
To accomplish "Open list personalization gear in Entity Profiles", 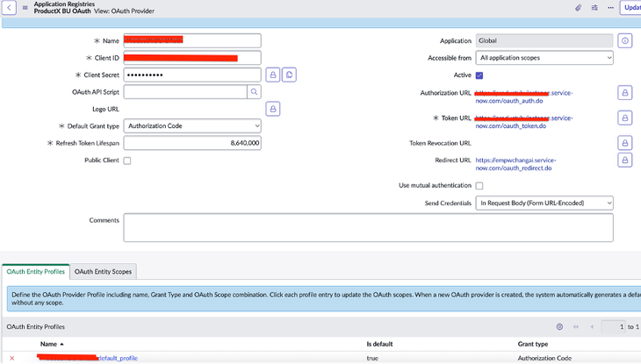I will (x=559, y=327).
